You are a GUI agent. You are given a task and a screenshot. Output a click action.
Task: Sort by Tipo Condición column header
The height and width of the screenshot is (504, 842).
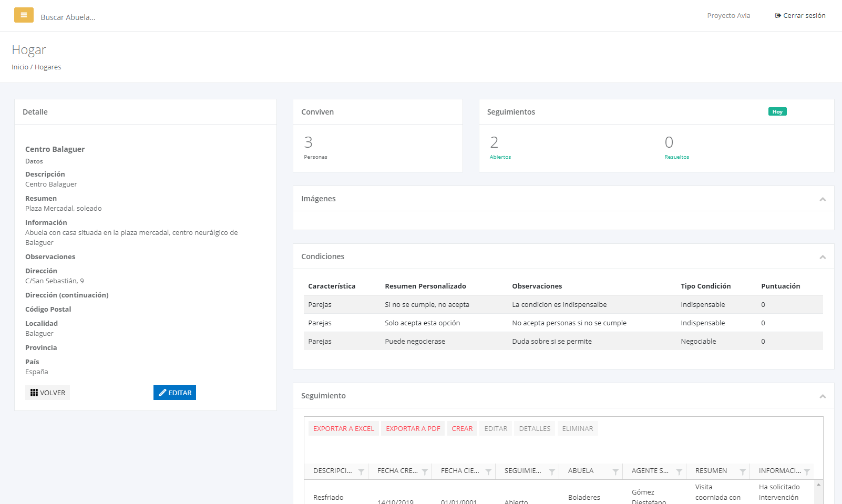coord(705,286)
